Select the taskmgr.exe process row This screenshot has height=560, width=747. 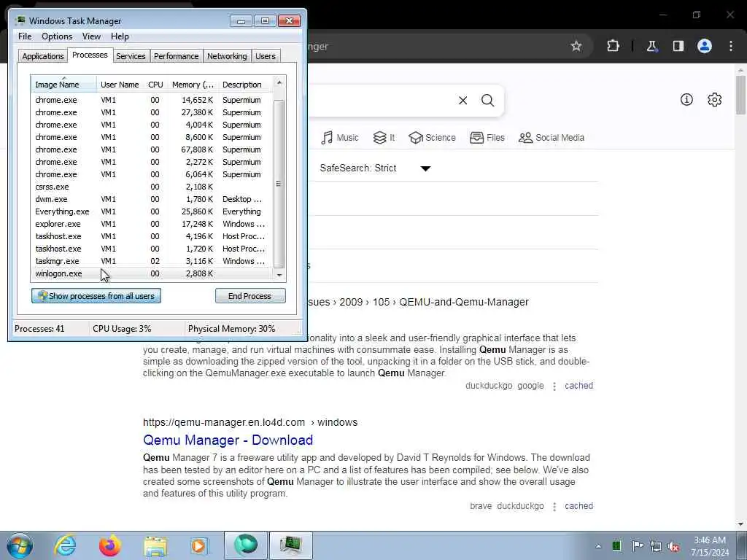[152, 261]
